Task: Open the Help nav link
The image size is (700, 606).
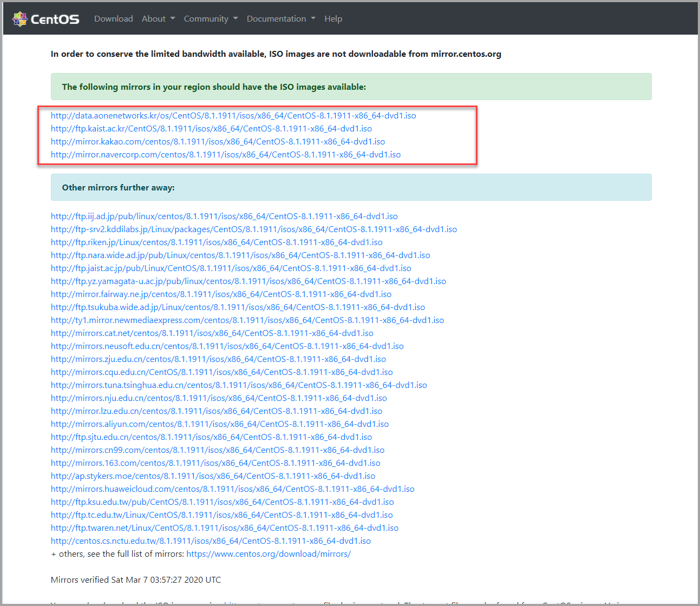Action: pyautogui.click(x=333, y=19)
